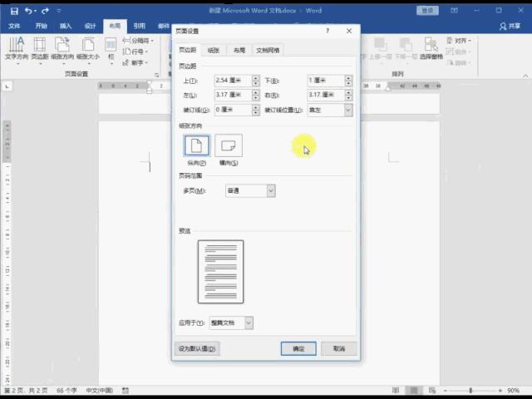Switch to the 纸张 tab in dialog
Viewport: 532px width, 399px height.
click(x=214, y=50)
